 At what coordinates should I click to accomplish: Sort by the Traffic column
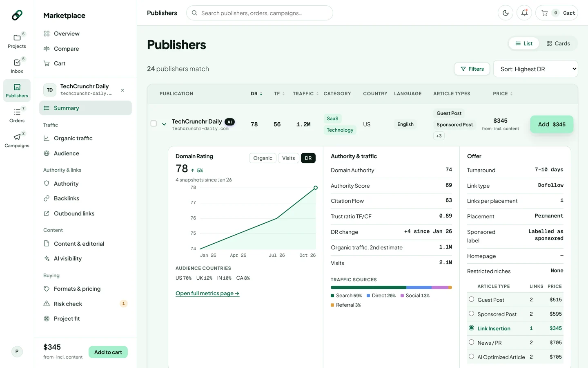pos(306,94)
